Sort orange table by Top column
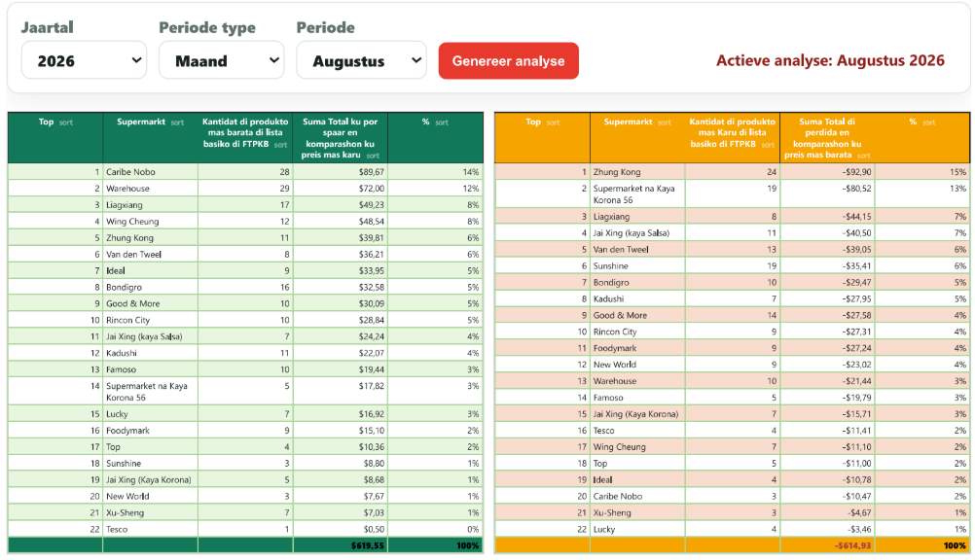The image size is (975, 560). click(x=553, y=122)
